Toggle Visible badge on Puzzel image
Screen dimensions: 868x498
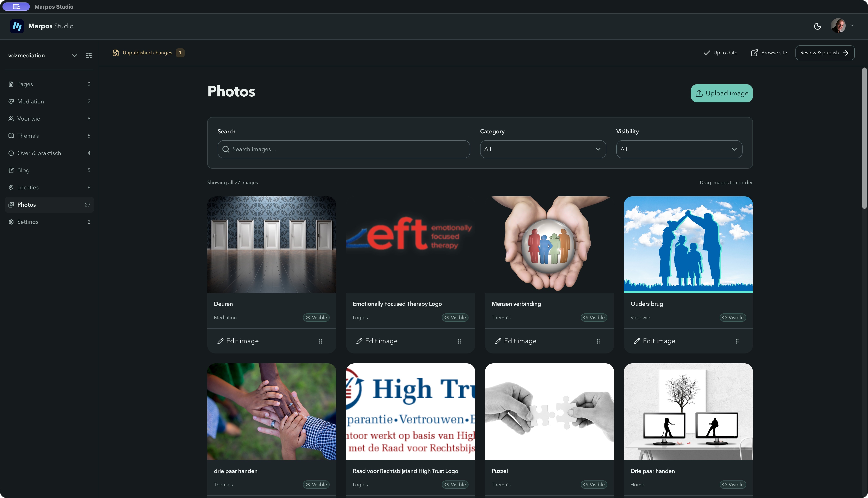(594, 484)
